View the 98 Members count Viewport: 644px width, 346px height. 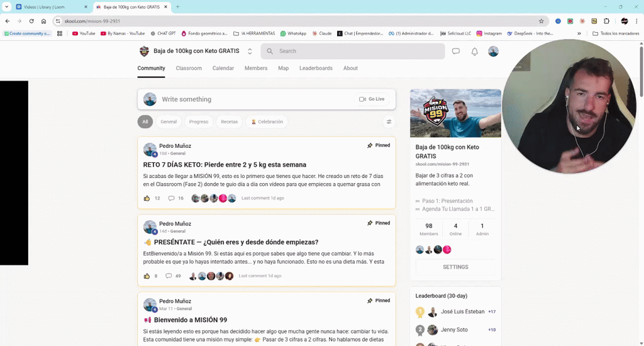pyautogui.click(x=429, y=229)
